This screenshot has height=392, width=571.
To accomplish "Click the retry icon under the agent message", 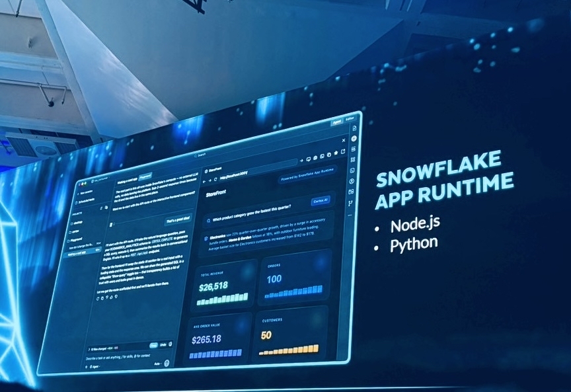I will [x=98, y=298].
